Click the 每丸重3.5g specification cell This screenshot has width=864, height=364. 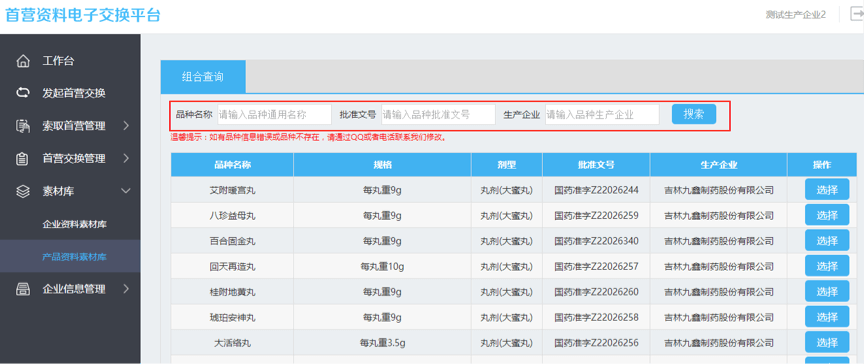(382, 343)
